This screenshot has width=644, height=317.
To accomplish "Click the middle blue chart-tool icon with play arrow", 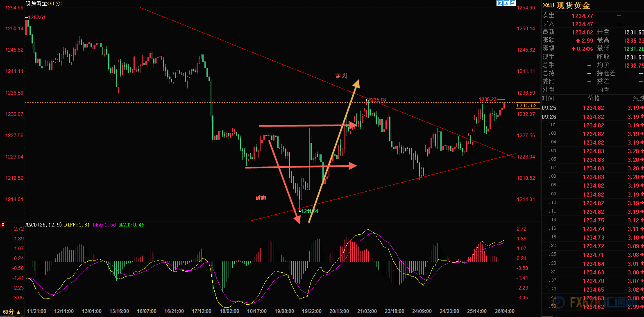I will tap(506, 3).
